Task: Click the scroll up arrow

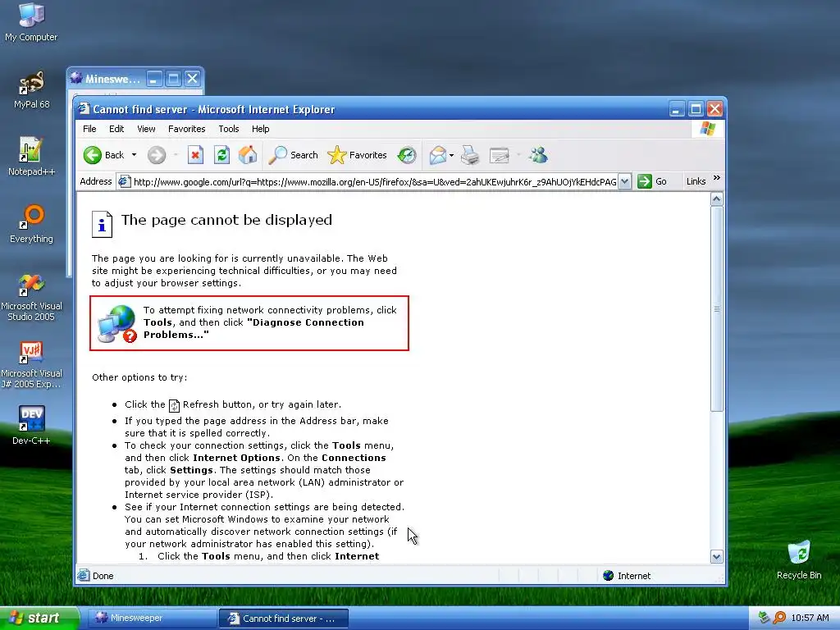Action: coord(717,200)
